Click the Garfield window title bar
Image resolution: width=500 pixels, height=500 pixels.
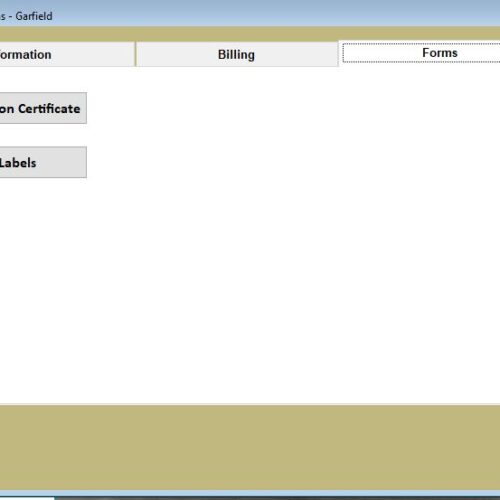(250, 13)
